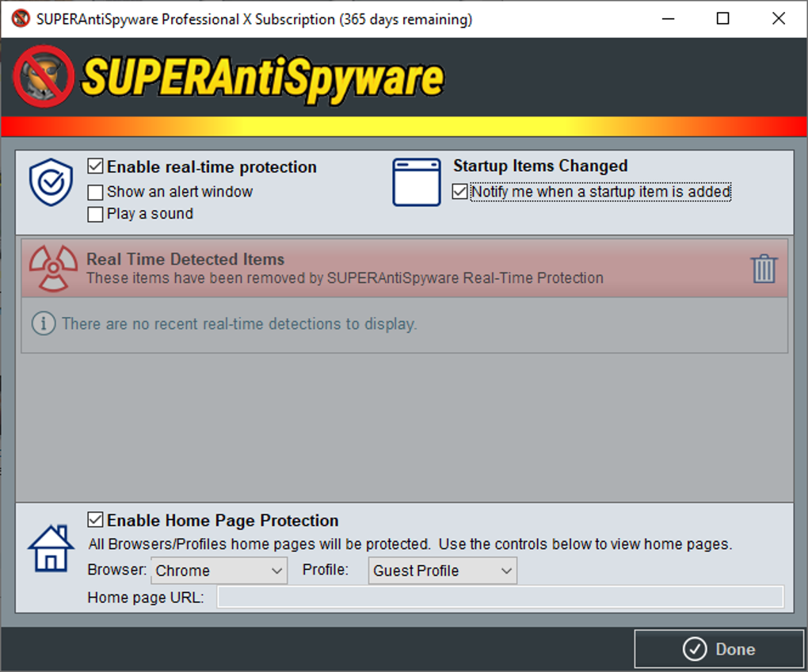This screenshot has height=672, width=808.
Task: Click the Real Time Detected Items heading
Action: (x=185, y=259)
